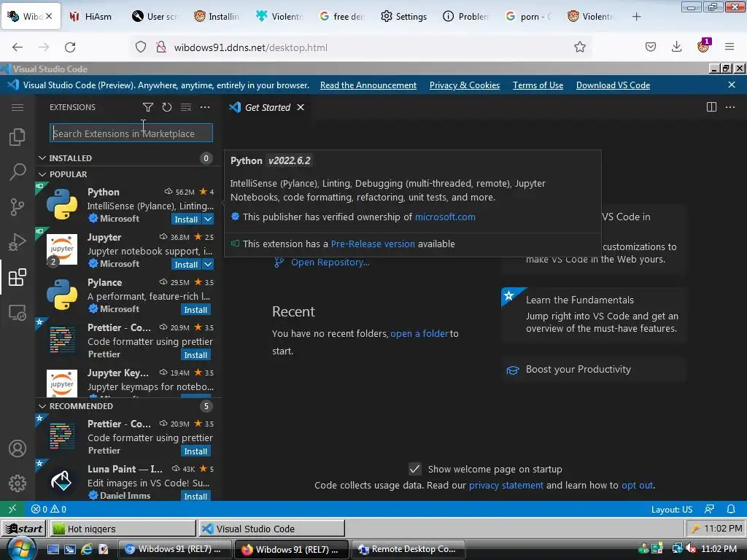Open Python Install dropdown arrow
This screenshot has width=747, height=560.
point(208,219)
